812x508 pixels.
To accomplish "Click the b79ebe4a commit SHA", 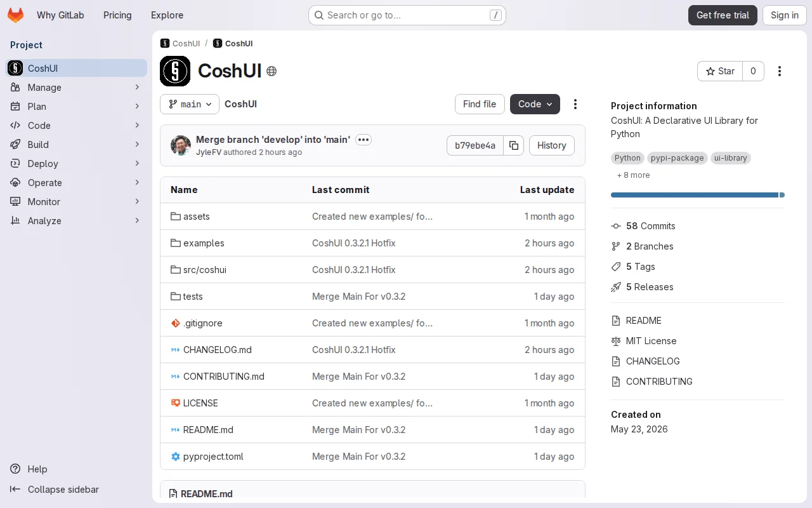I will (475, 145).
